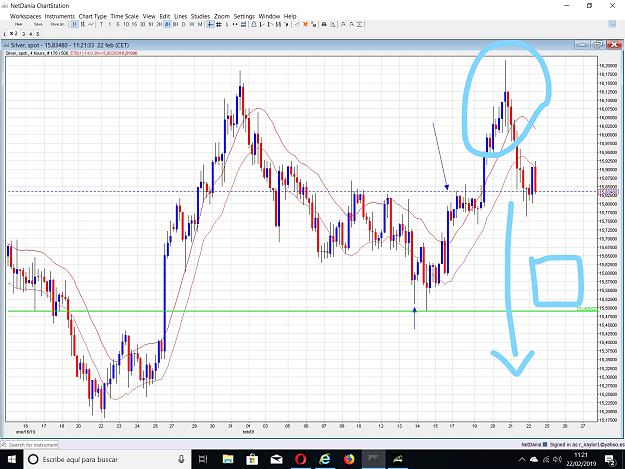The image size is (625, 469).
Task: Open the Windows Start menu
Action: 12,459
